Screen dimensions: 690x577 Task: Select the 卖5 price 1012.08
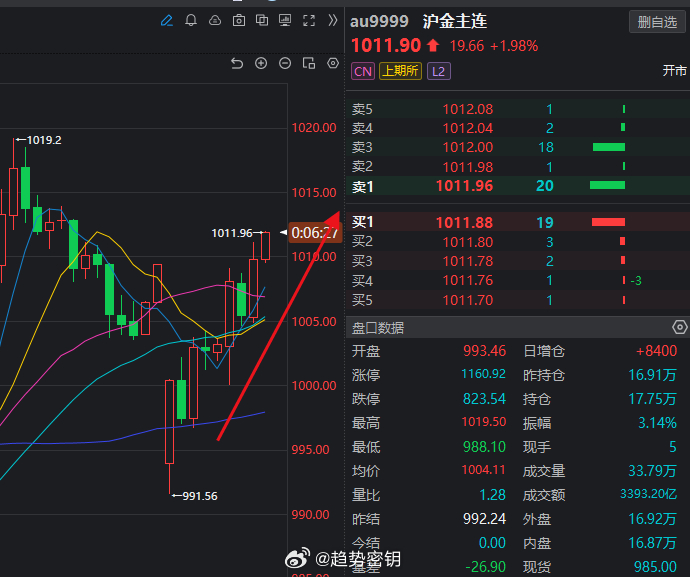click(467, 109)
